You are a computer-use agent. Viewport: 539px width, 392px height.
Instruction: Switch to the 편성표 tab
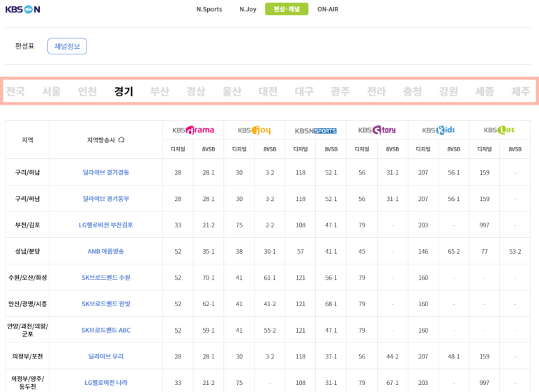pos(24,46)
